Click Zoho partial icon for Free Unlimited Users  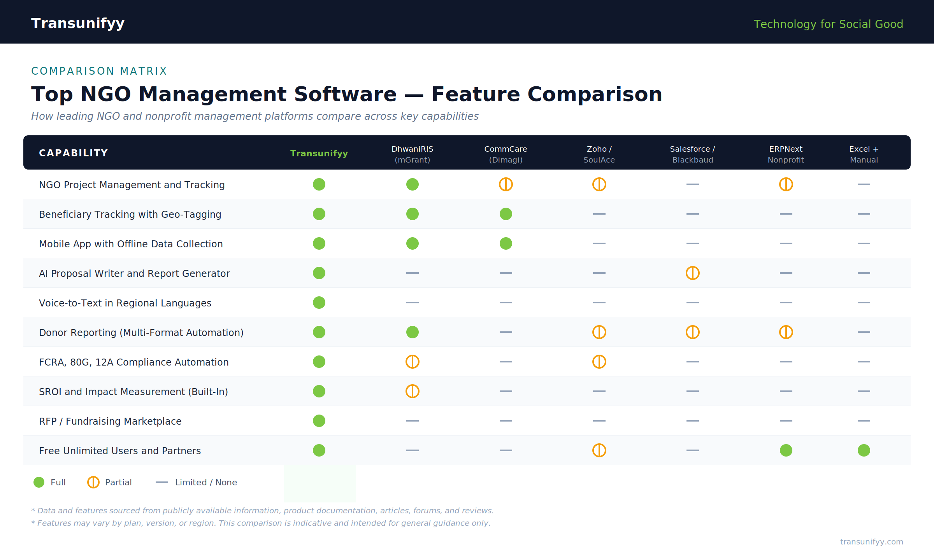pos(599,450)
